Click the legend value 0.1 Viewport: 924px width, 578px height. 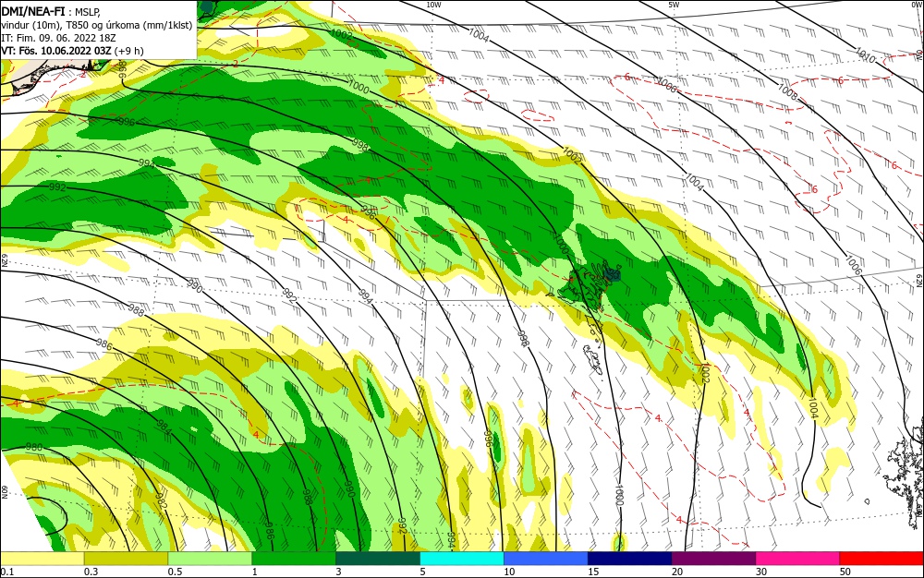tap(7, 572)
